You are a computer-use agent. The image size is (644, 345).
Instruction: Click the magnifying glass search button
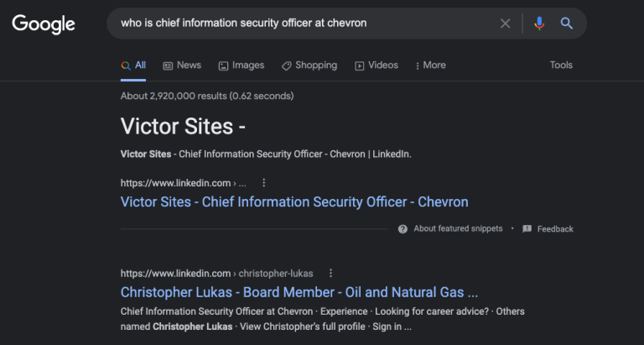tap(566, 24)
